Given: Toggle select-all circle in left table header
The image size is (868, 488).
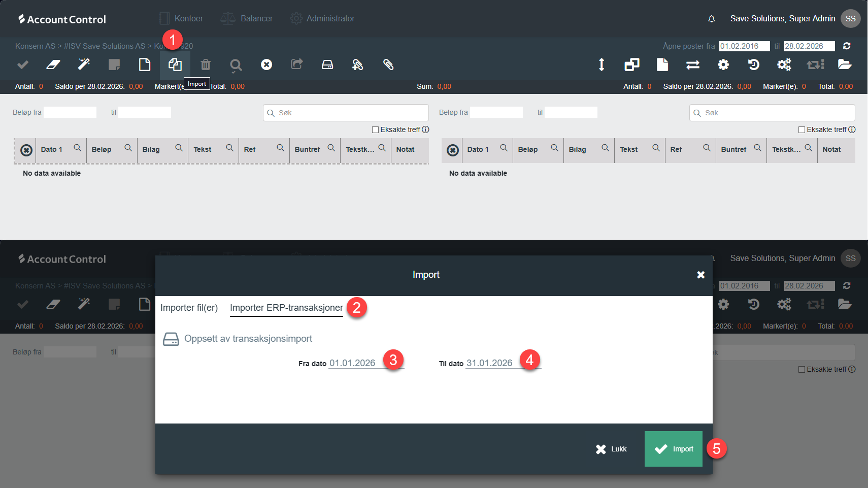Looking at the screenshot, I should click(x=26, y=150).
